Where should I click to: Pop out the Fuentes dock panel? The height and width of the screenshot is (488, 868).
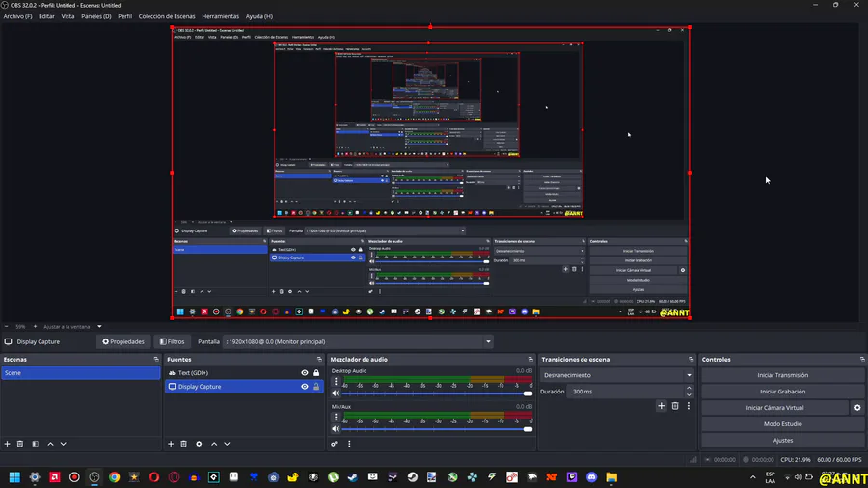click(x=319, y=360)
